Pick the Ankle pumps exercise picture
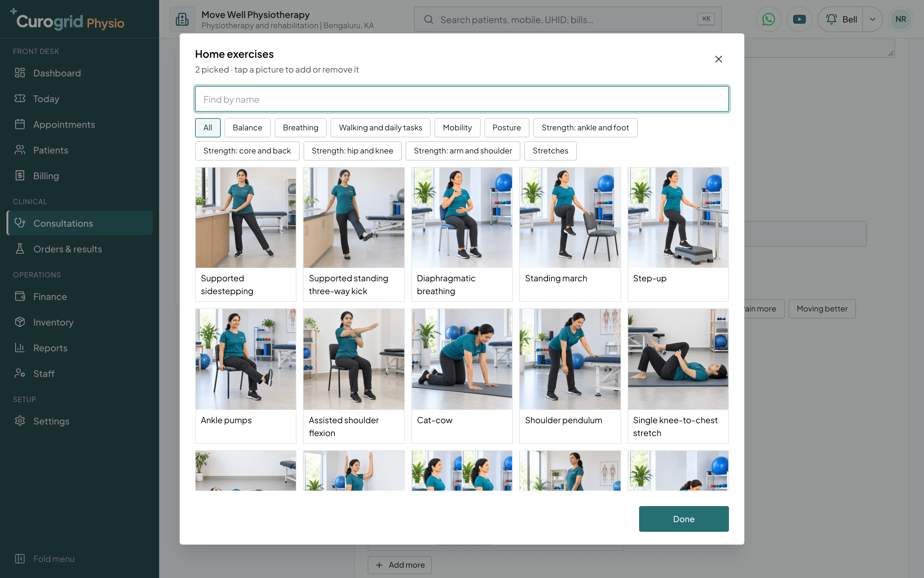 click(x=245, y=359)
